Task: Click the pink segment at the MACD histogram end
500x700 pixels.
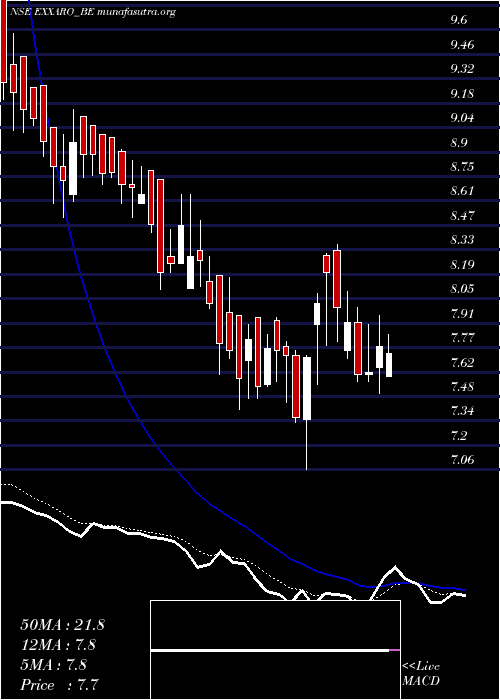Action: (395, 650)
